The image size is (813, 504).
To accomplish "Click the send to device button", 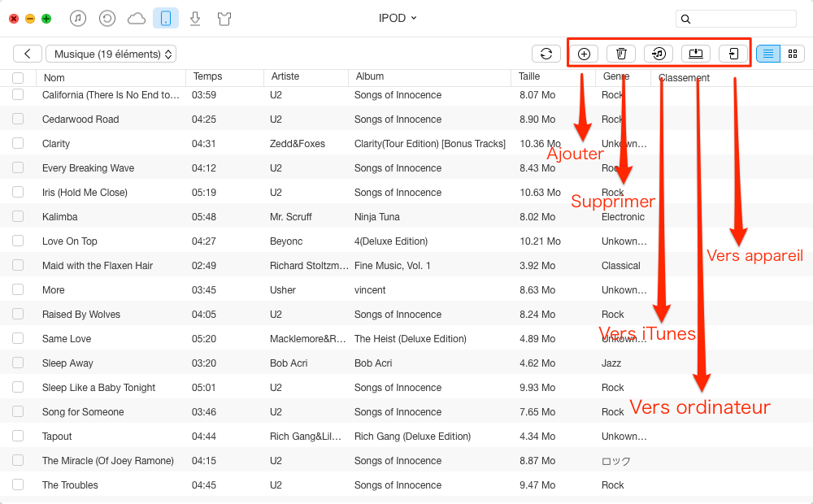I will [733, 54].
